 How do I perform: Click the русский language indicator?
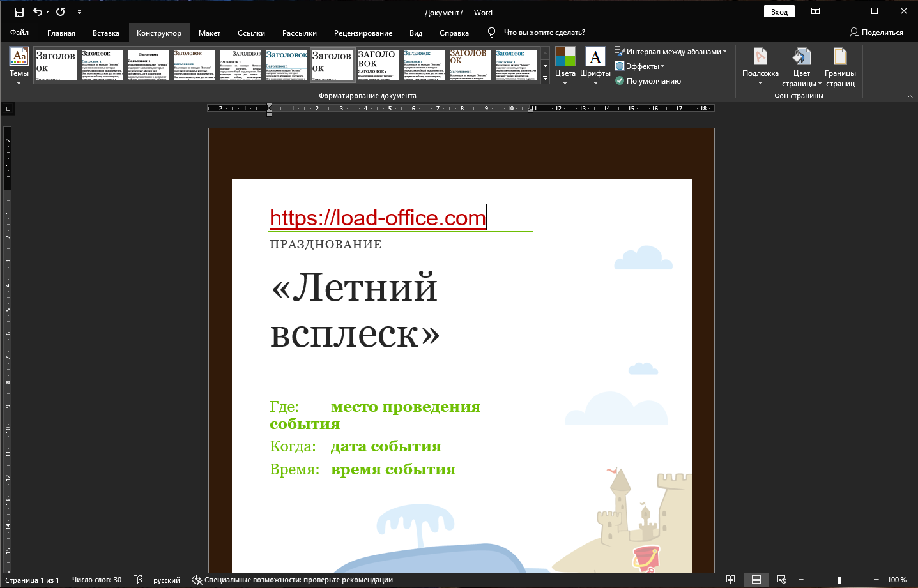(x=167, y=580)
